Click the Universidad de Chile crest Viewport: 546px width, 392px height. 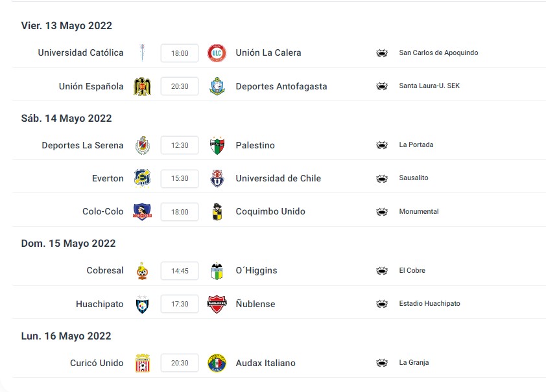pyautogui.click(x=217, y=178)
